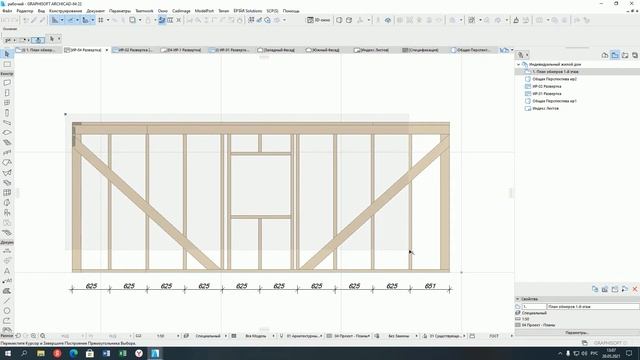Viewport: 640px width, 360px height.
Task: Select the Text tool (letter A) in toolbox
Action: (7, 271)
